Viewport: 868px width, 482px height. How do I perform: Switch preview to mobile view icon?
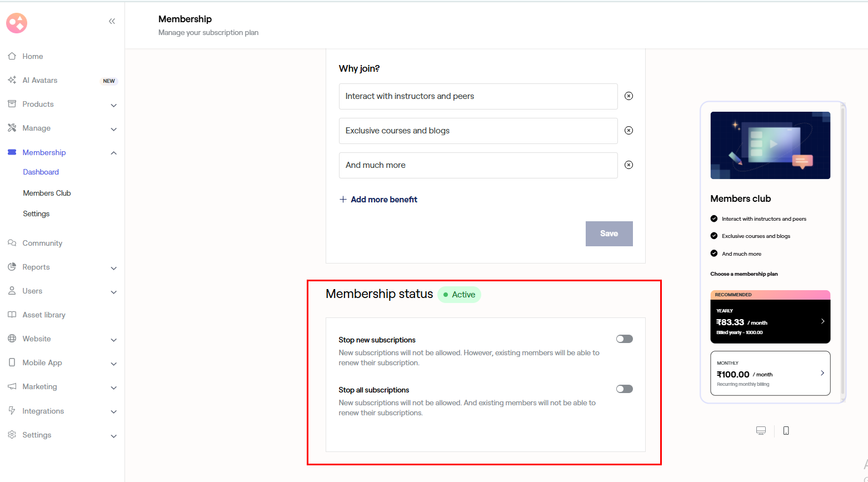[786, 431]
